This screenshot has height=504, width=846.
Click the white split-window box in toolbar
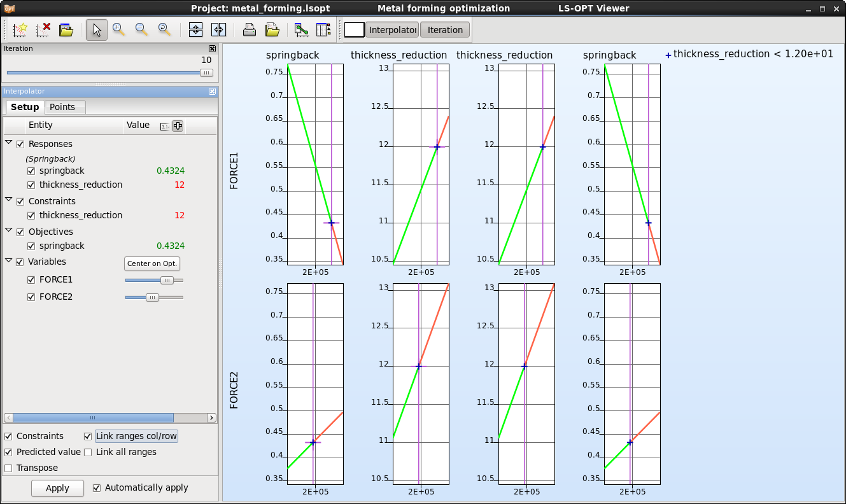[355, 30]
